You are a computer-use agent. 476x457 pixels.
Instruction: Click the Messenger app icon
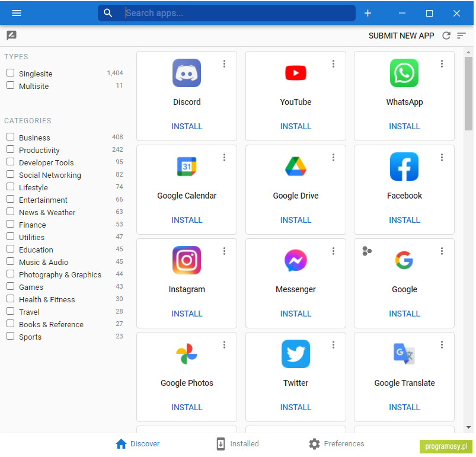(x=296, y=260)
